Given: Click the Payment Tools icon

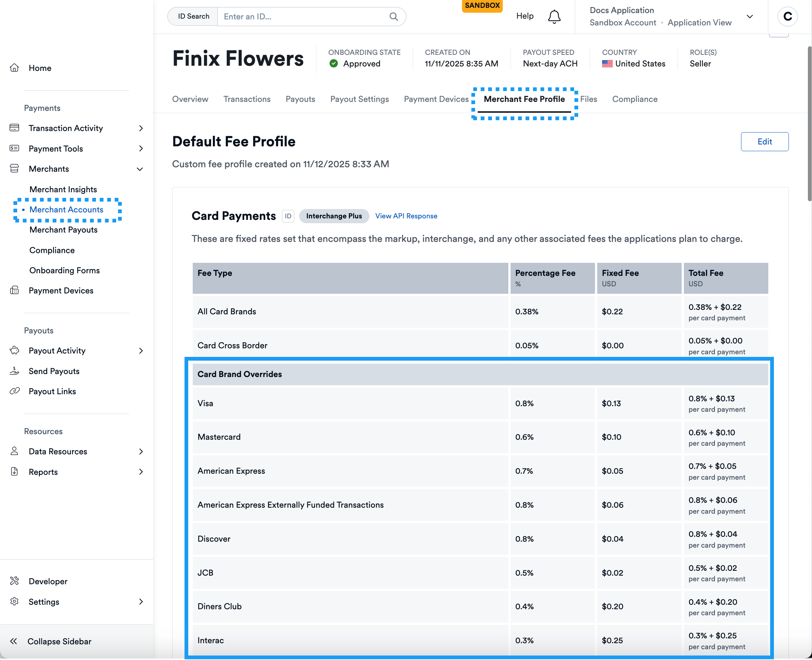Looking at the screenshot, I should pyautogui.click(x=15, y=148).
